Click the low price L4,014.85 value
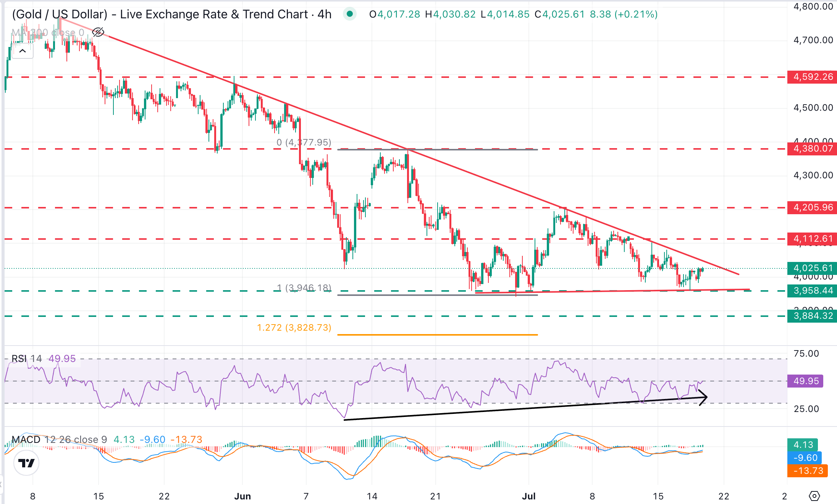 click(x=505, y=15)
